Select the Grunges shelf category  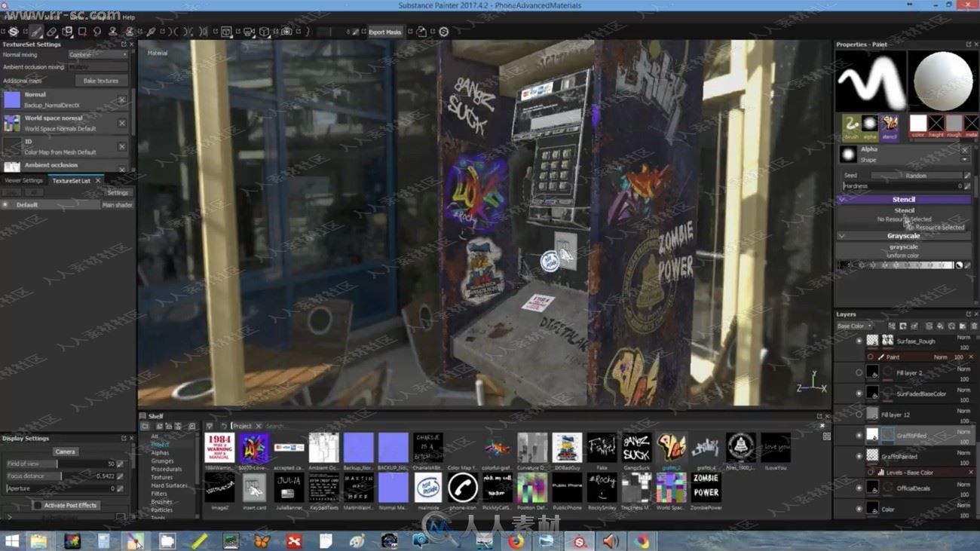click(x=162, y=461)
